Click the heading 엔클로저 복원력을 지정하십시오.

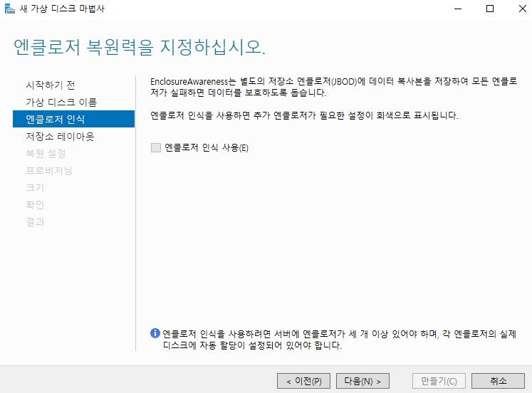(x=140, y=47)
